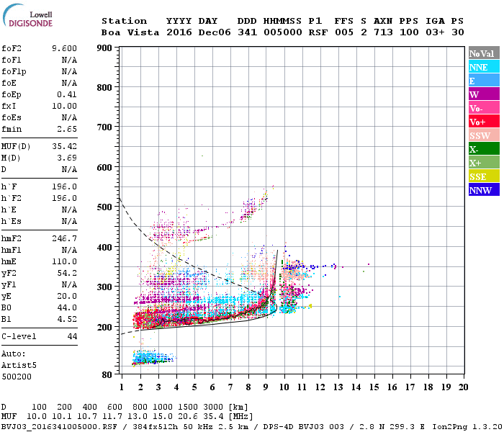This screenshot has height=432, width=504.
Task: Click the B1 value 4.52
Action: 67,319
